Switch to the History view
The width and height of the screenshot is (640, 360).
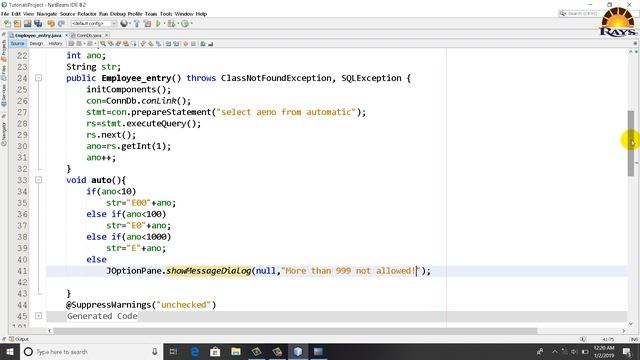[x=55, y=44]
